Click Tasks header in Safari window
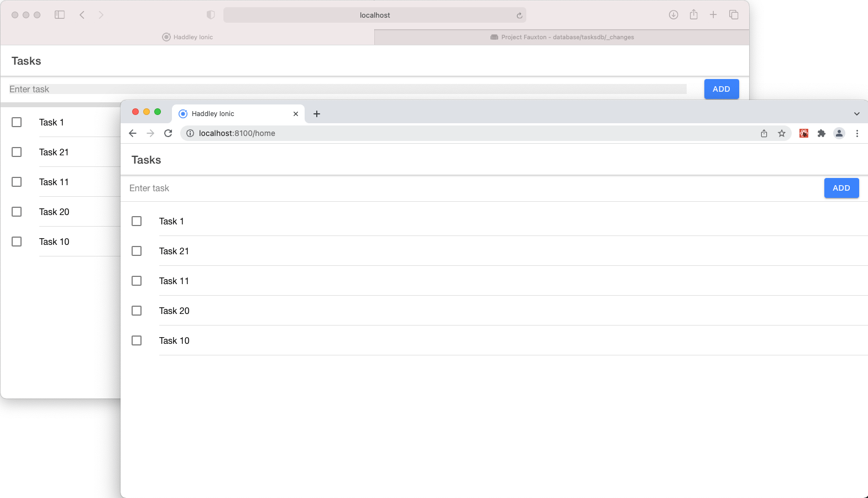This screenshot has height=498, width=868. click(27, 61)
